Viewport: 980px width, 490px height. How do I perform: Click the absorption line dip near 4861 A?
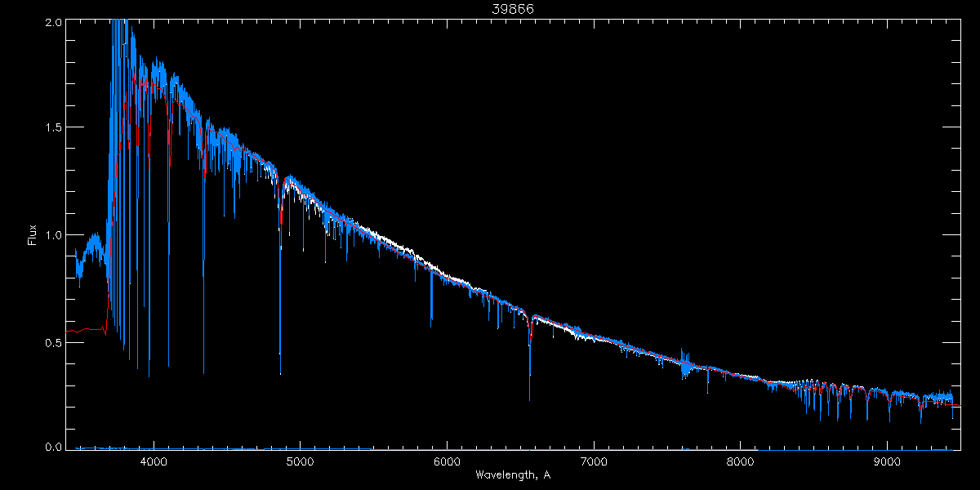(x=280, y=278)
